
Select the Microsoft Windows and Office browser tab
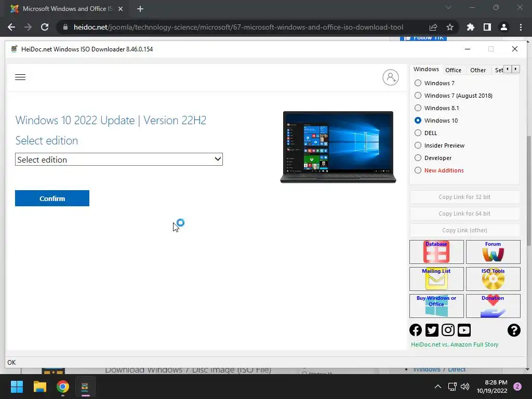(67, 9)
